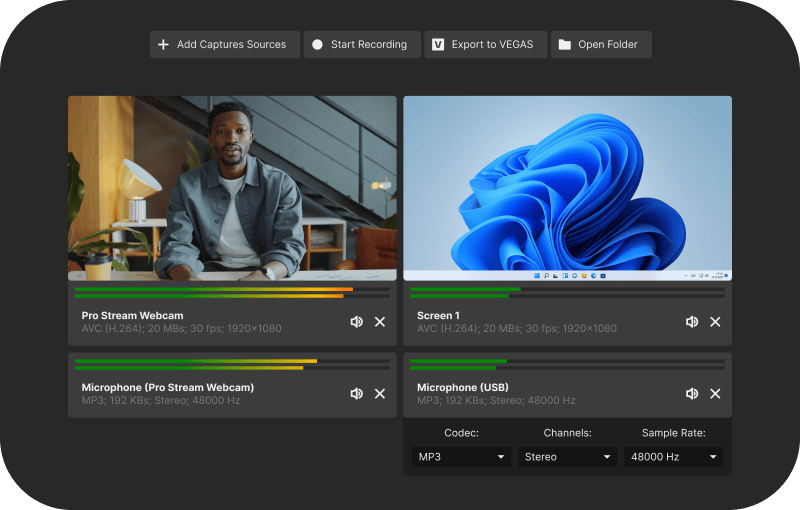Remove the Pro Stream Webcam source
The height and width of the screenshot is (510, 800).
tap(380, 322)
